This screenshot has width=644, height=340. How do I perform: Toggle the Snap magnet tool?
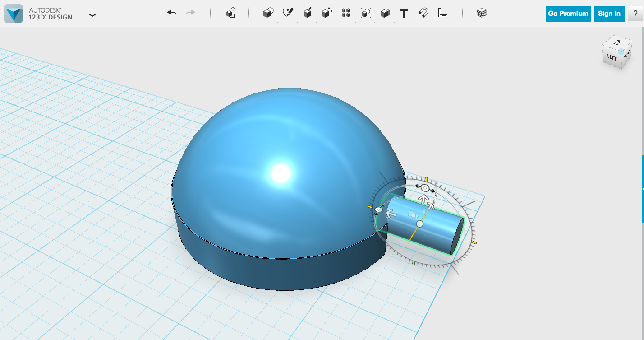click(423, 13)
